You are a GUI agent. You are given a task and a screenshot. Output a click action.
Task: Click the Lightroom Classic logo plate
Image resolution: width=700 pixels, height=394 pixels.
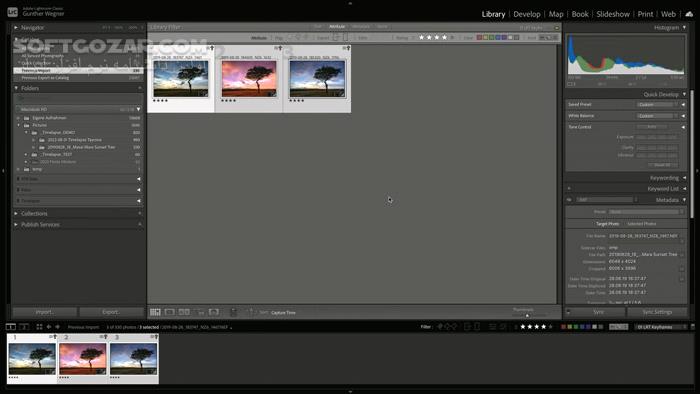(x=12, y=12)
